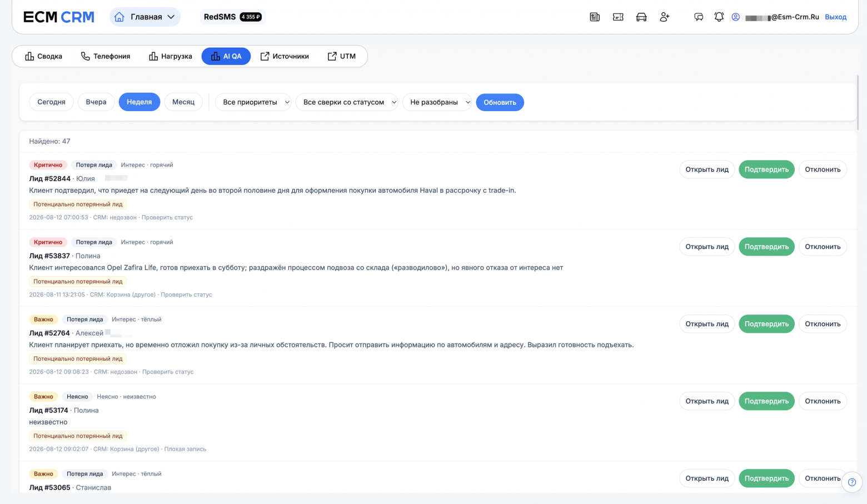Click timestamp 2026-08-11 13:21:05 line

point(121,295)
